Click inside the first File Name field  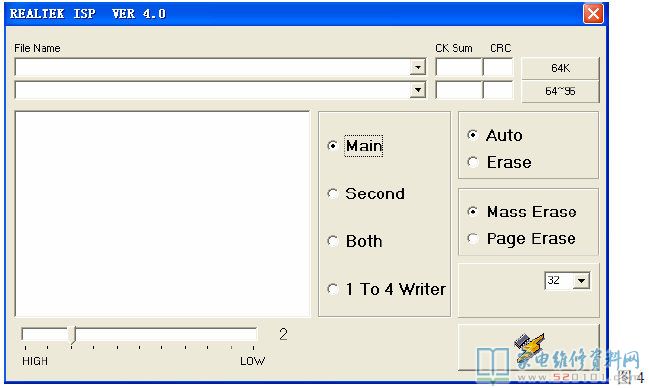coord(213,67)
